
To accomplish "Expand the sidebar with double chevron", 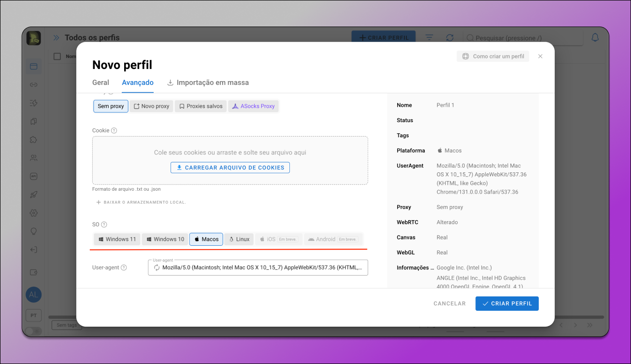I will click(x=56, y=38).
